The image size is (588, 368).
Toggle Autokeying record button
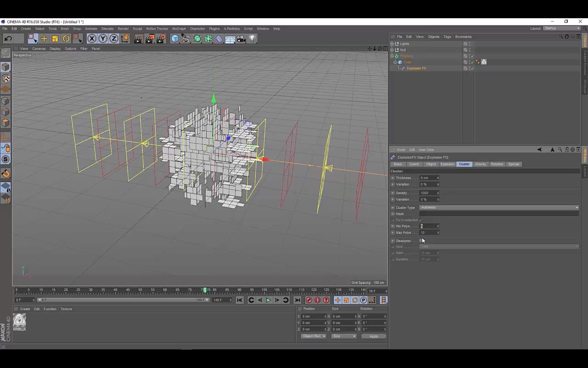coord(317,300)
